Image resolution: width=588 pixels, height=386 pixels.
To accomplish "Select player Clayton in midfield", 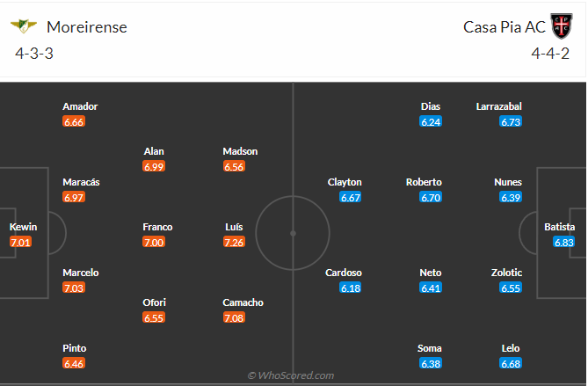I will 345,182.
